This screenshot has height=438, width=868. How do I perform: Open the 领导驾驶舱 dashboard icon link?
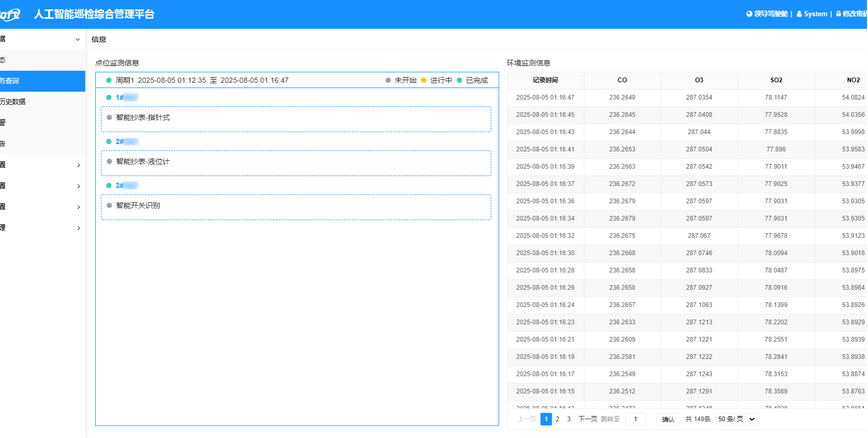[x=749, y=14]
